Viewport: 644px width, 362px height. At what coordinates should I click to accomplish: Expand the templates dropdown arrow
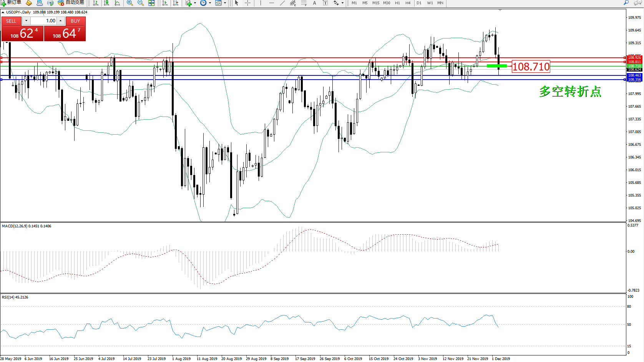[x=225, y=3]
